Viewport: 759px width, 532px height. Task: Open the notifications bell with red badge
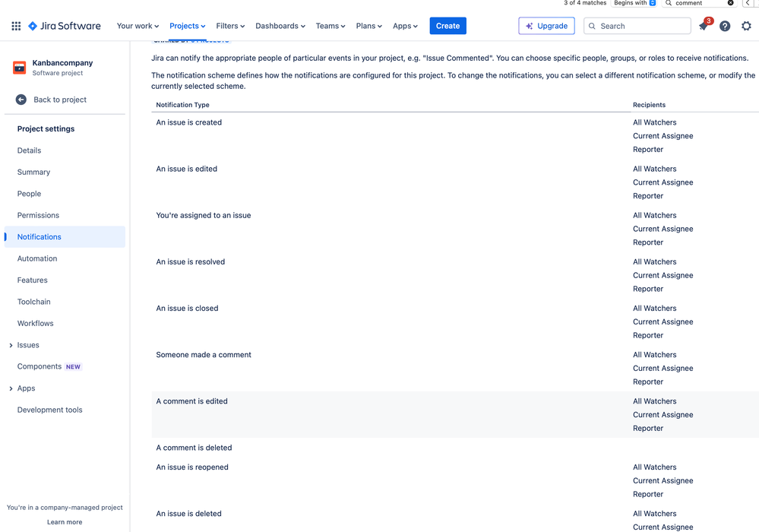coord(703,25)
